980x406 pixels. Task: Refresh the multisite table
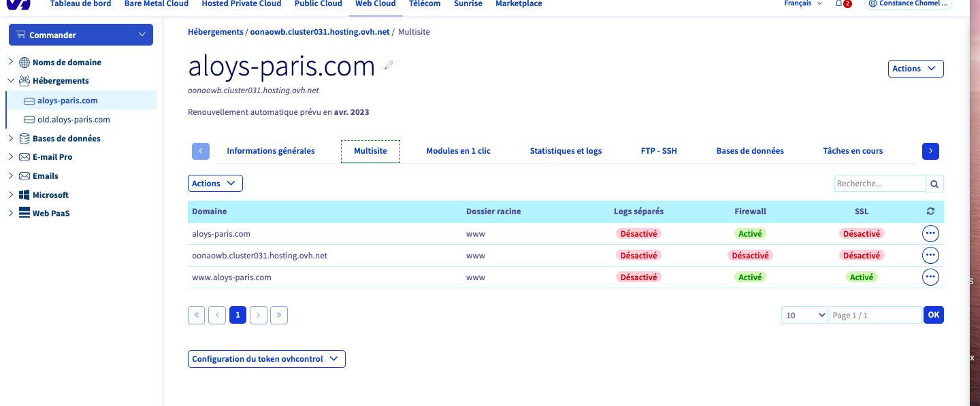coord(930,212)
